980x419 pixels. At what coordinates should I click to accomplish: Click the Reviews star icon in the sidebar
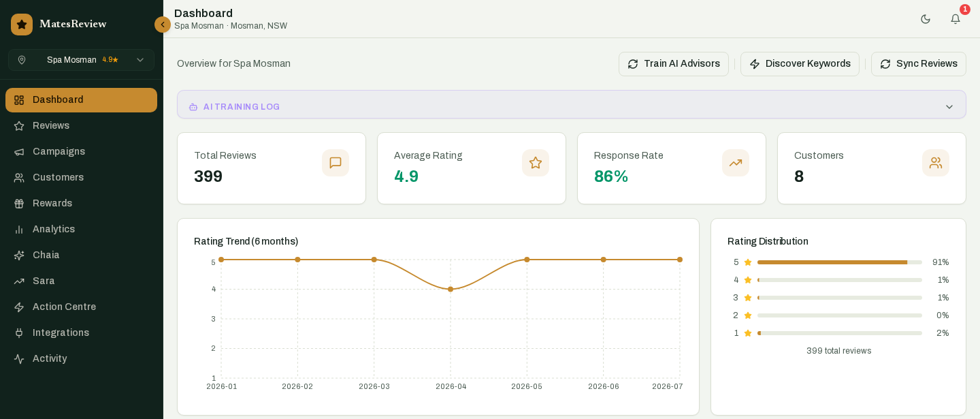tap(19, 126)
